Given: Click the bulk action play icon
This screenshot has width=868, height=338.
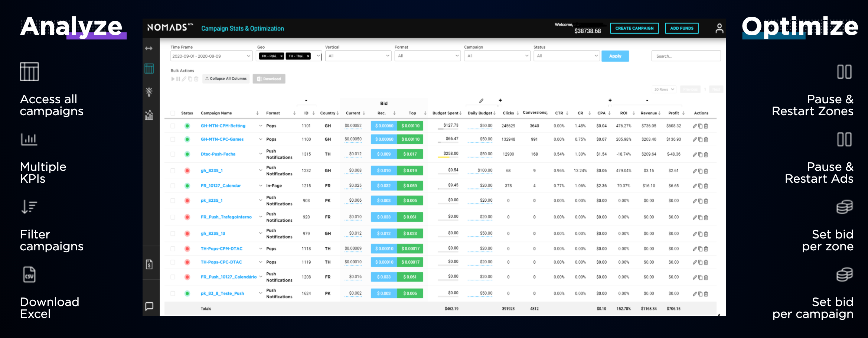Looking at the screenshot, I should point(173,79).
